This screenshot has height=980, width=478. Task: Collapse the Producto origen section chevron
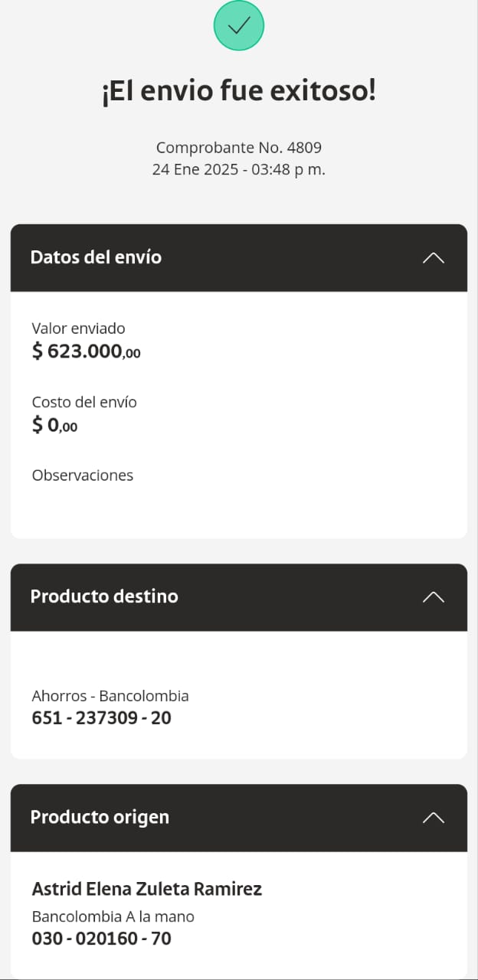click(x=433, y=818)
